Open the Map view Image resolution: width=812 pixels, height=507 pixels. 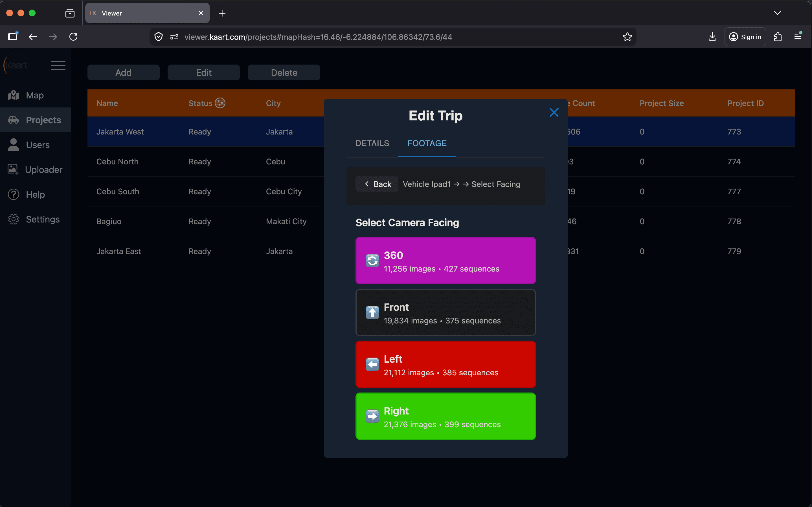click(34, 95)
